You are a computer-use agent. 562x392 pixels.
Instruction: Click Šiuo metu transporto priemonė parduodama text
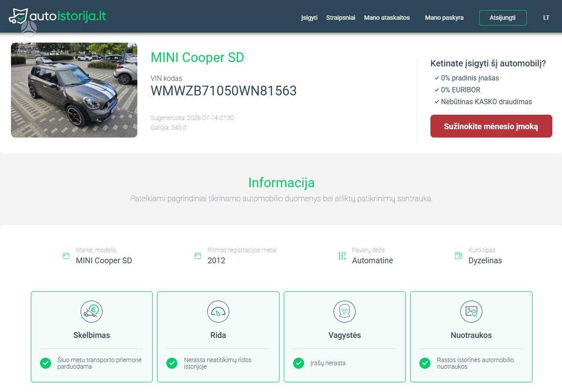(x=99, y=363)
